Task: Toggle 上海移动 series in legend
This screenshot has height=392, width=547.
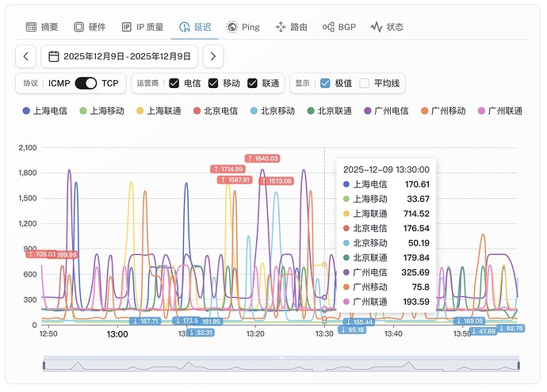Action: coord(101,111)
